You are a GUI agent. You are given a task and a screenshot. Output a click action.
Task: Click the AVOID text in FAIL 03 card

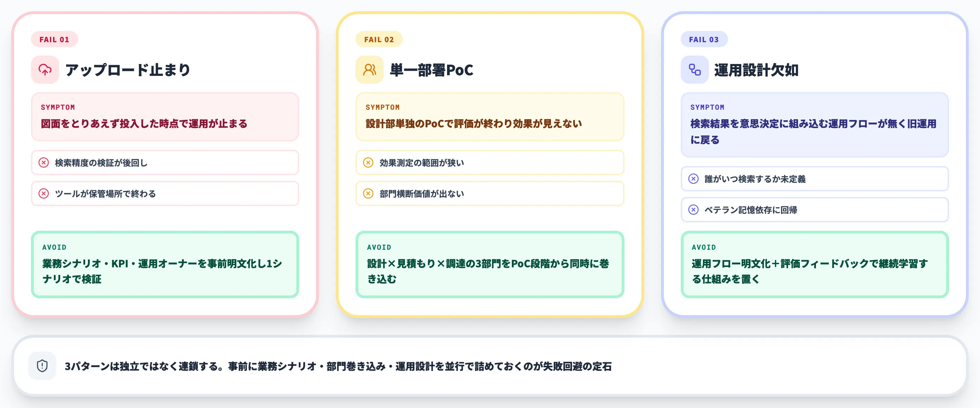tap(703, 247)
